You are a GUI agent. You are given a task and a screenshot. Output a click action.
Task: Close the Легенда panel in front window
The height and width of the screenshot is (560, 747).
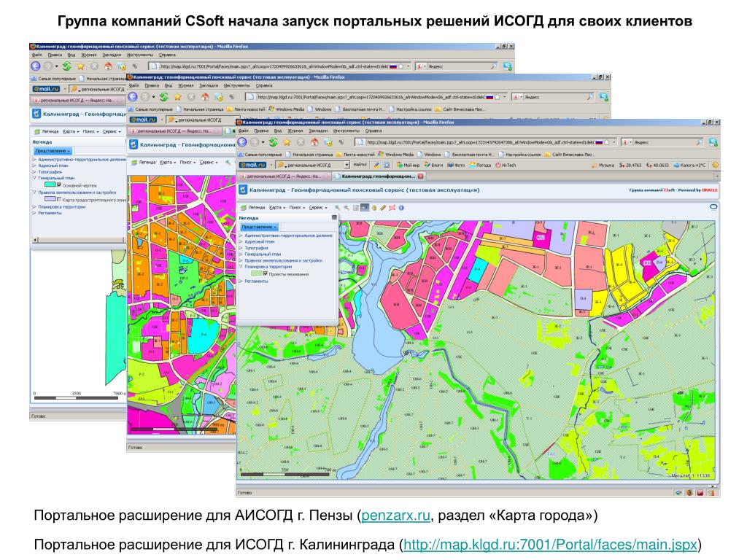click(x=334, y=217)
